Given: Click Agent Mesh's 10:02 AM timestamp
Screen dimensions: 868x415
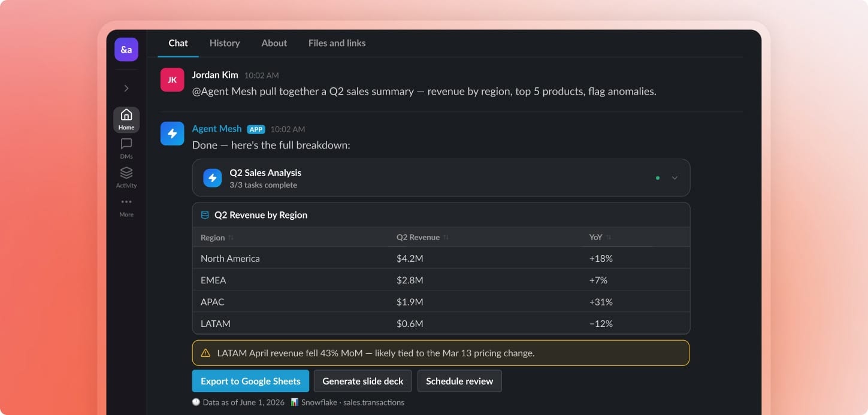Looking at the screenshot, I should point(288,129).
